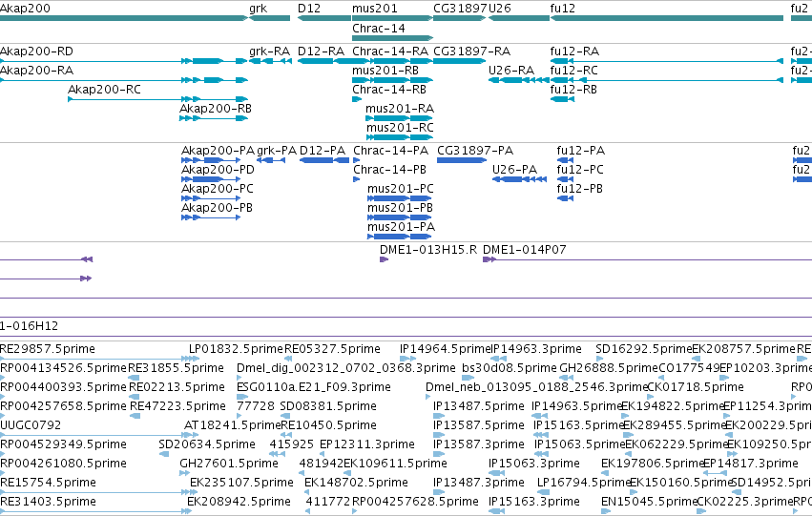Select clone DME1-014P07
The image size is (812, 516).
[525, 250]
